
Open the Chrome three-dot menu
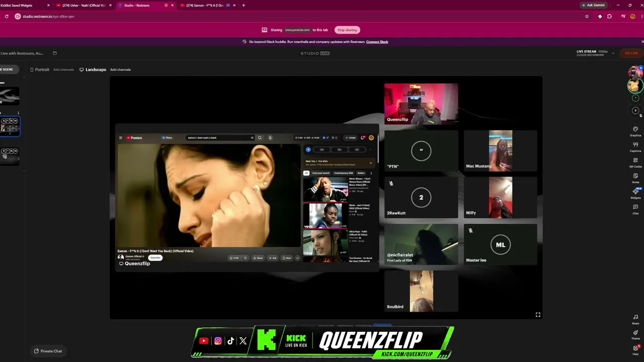641,16
